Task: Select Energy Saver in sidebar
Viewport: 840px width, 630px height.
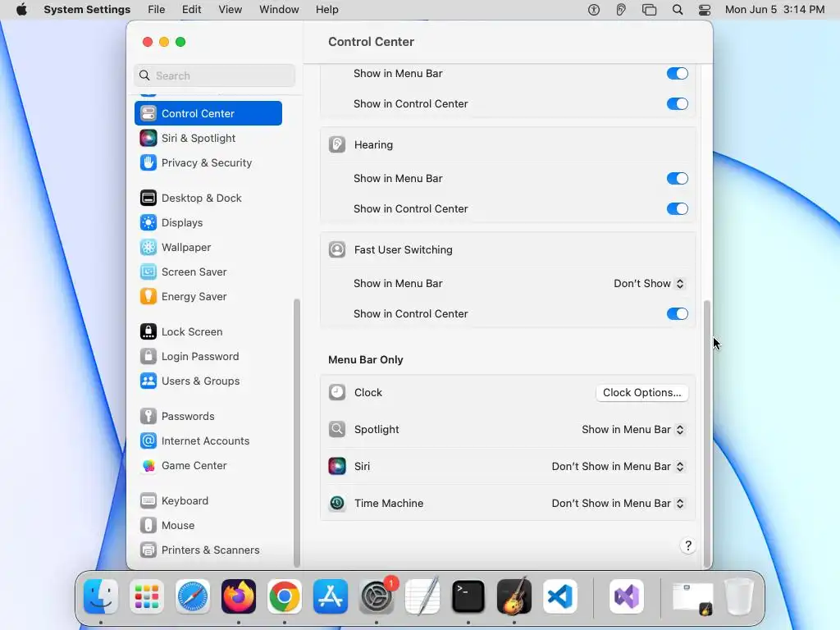Action: coord(208,297)
